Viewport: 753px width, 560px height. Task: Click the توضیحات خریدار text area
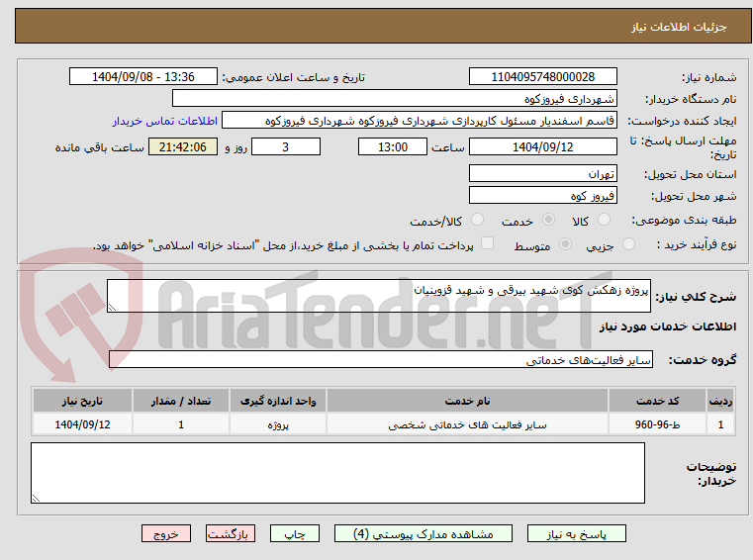coord(337,473)
